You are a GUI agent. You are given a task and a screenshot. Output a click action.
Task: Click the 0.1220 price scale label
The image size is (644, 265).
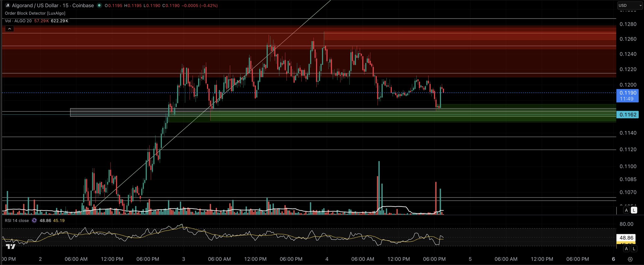click(628, 69)
